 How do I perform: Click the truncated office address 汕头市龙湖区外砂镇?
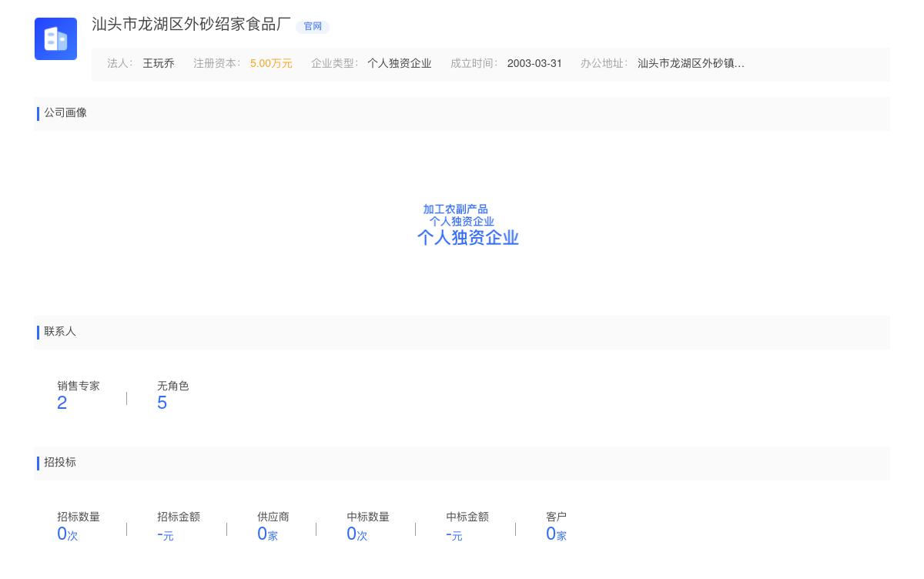pos(691,64)
